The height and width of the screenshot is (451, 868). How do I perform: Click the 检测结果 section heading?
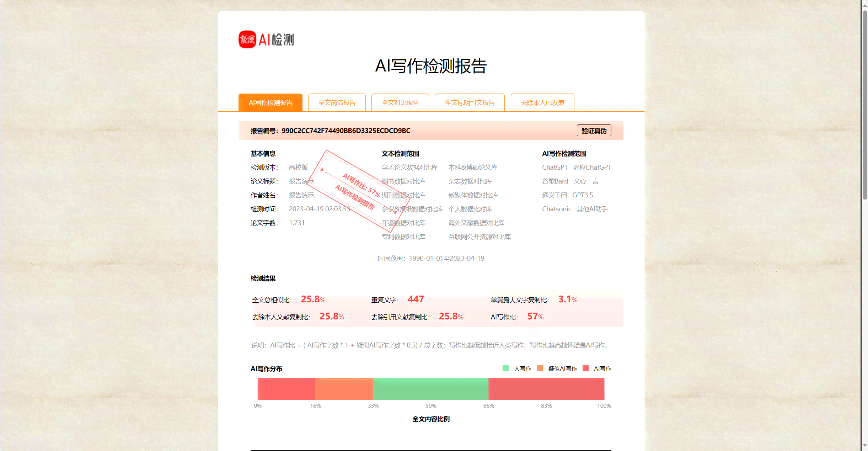[263, 278]
